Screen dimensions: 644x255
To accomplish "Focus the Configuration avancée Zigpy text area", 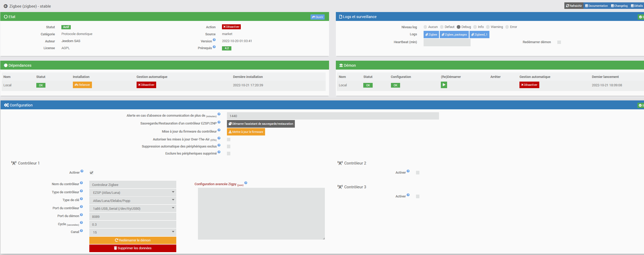I will click(261, 214).
